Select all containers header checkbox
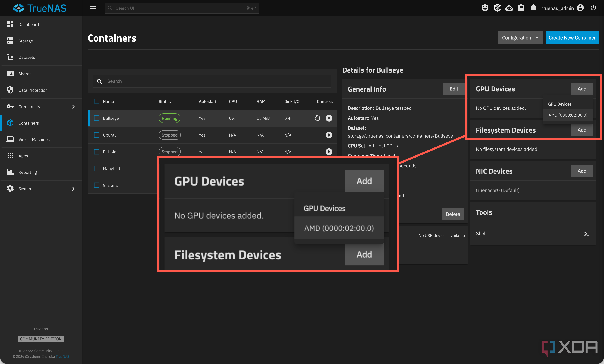Viewport: 604px width, 364px height. click(97, 101)
